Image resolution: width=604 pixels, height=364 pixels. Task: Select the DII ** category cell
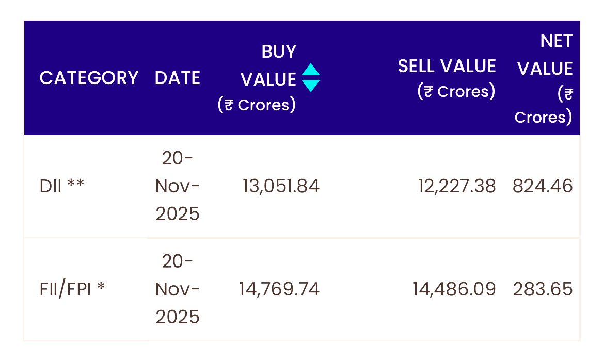coord(61,186)
